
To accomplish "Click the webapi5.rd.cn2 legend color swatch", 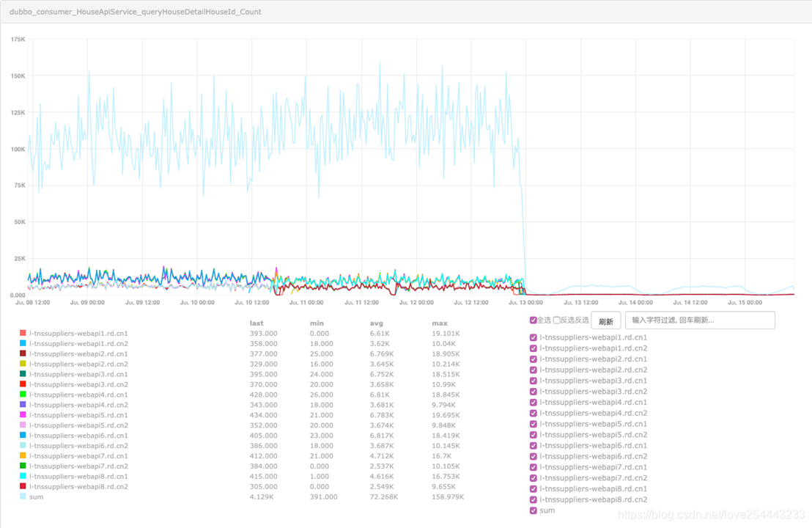I will (23, 425).
